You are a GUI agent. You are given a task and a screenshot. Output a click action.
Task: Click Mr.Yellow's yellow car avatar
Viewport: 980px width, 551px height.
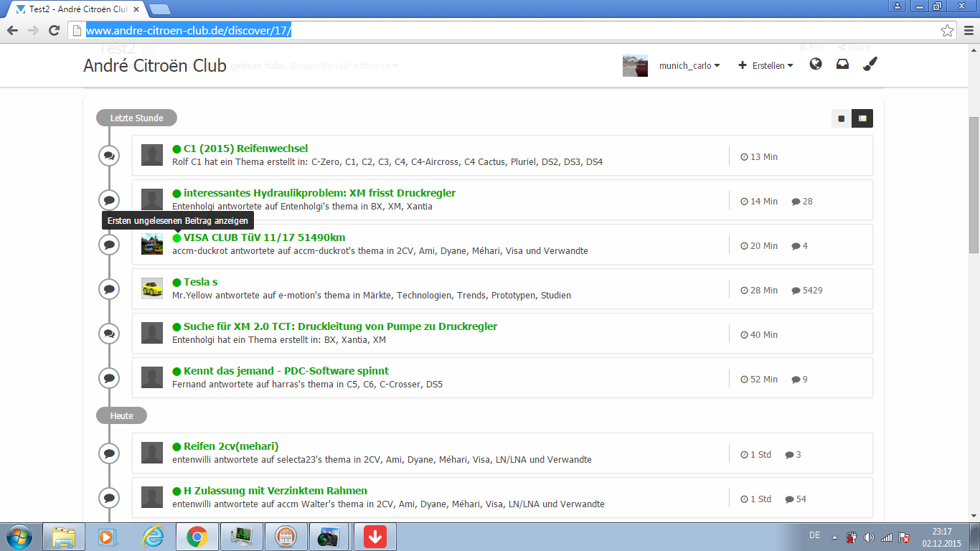(x=152, y=288)
